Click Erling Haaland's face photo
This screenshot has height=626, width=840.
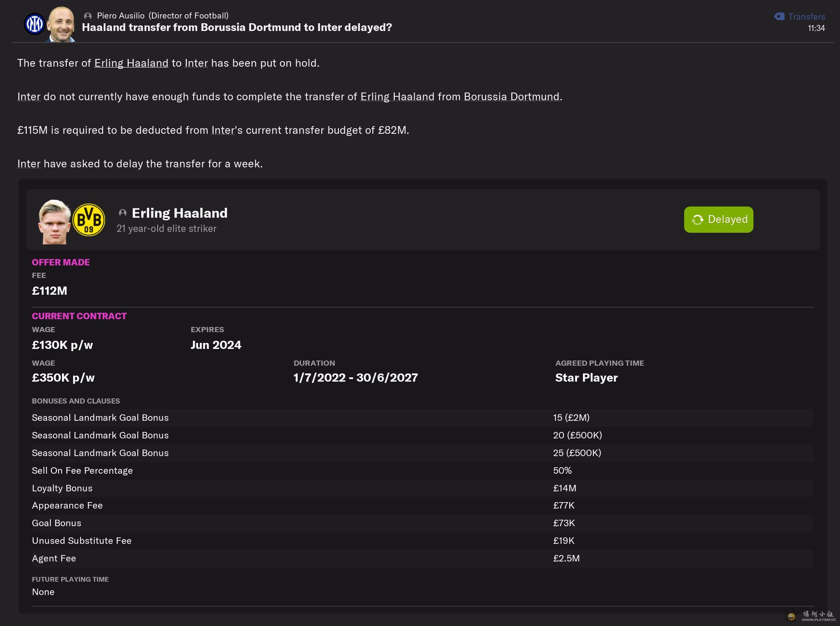[x=54, y=222]
